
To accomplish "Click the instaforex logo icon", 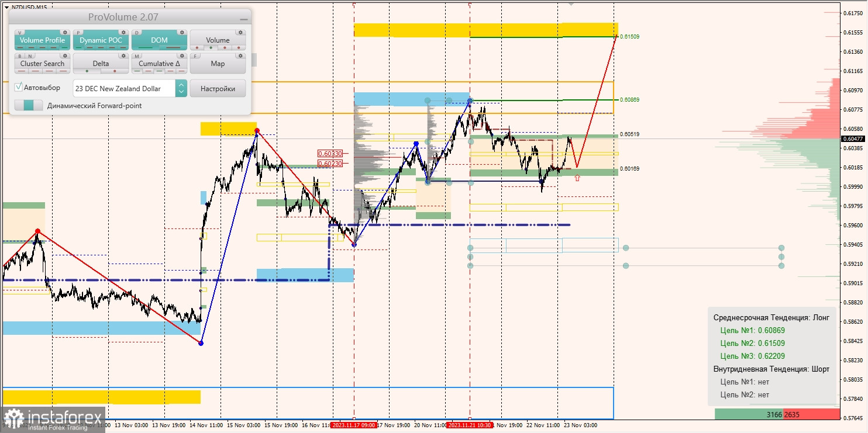I will 13,419.
